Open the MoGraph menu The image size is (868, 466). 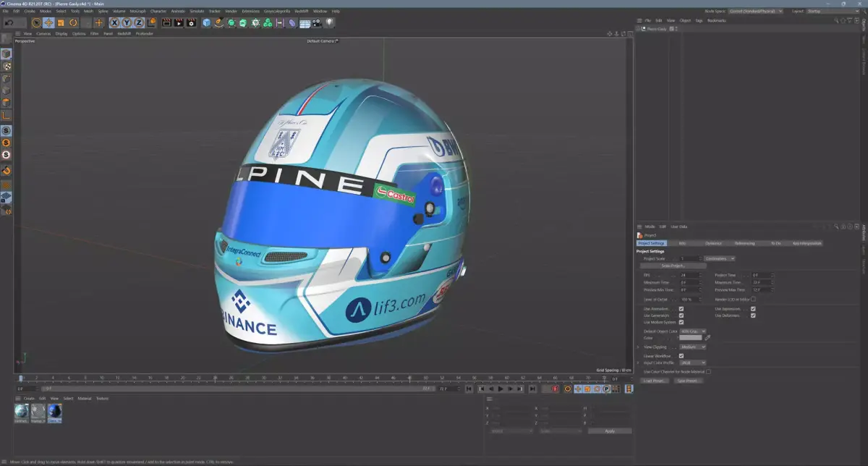(x=137, y=12)
